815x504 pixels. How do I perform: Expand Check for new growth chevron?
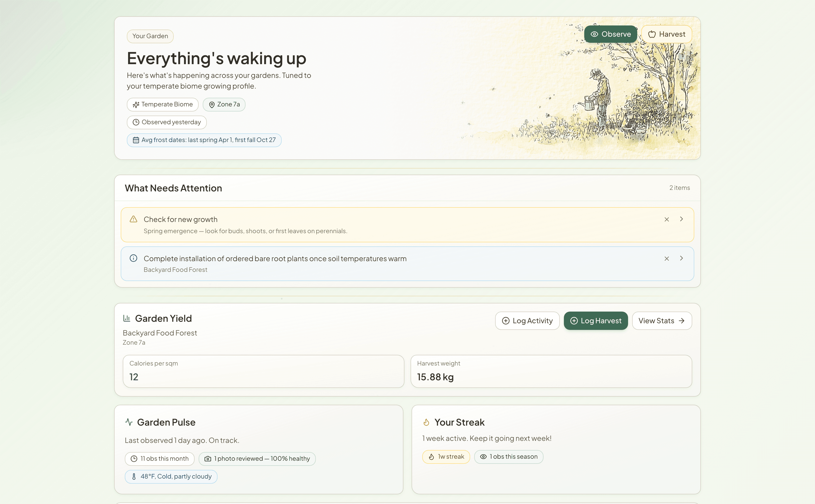click(681, 219)
